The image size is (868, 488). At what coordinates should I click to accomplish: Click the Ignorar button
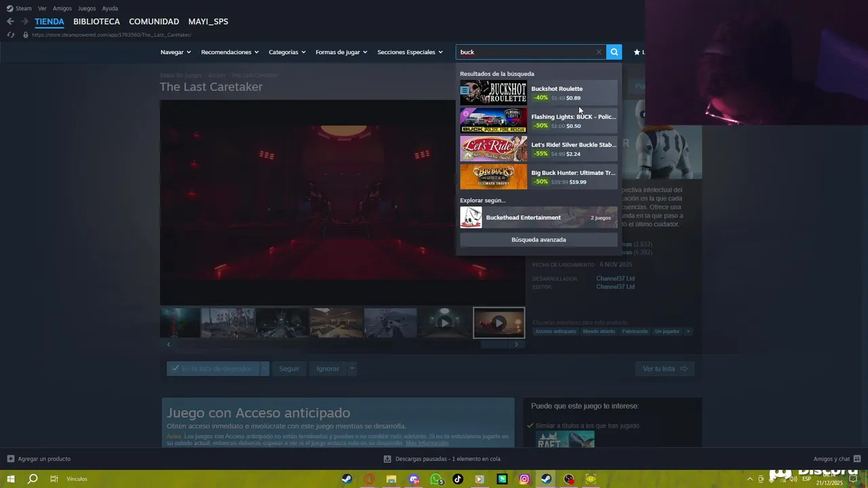328,369
